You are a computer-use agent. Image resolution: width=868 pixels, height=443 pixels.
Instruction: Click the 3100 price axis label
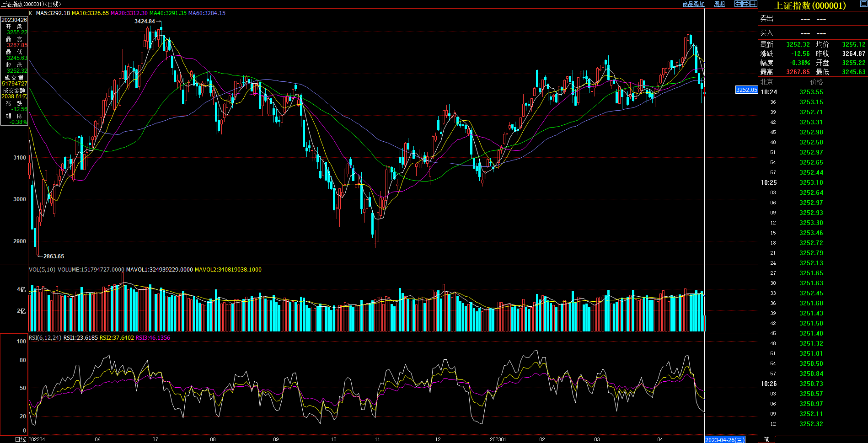point(20,158)
